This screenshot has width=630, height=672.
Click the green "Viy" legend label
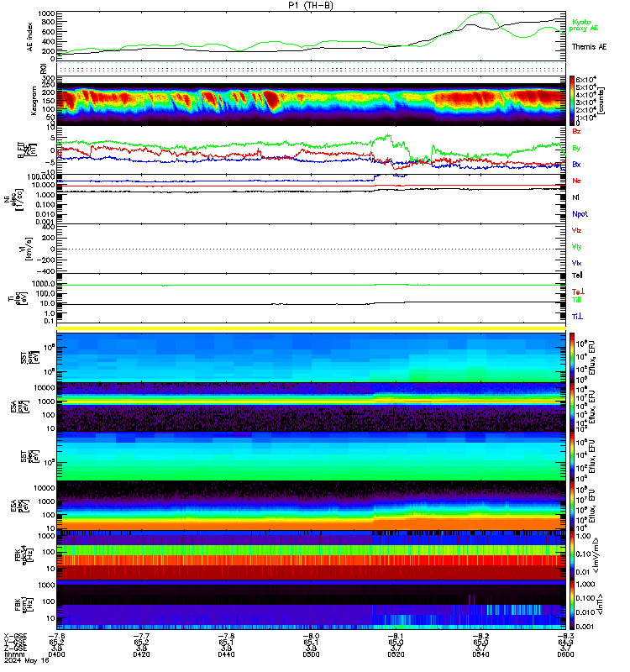pos(576,247)
